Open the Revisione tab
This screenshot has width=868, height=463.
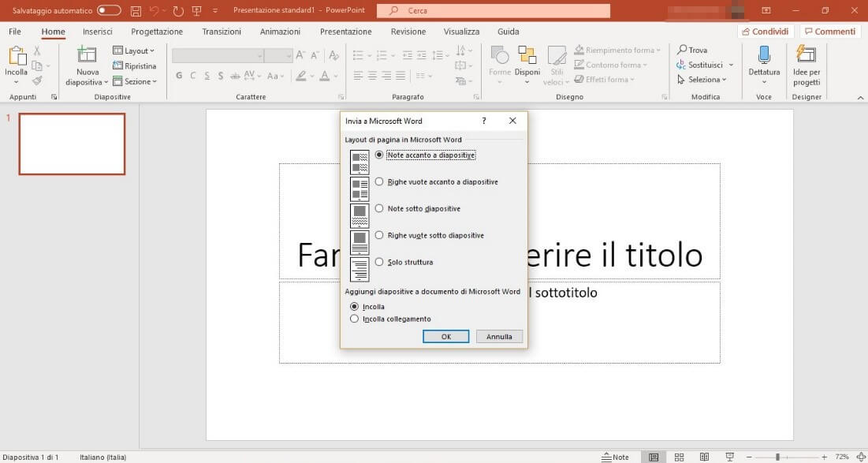[408, 32]
